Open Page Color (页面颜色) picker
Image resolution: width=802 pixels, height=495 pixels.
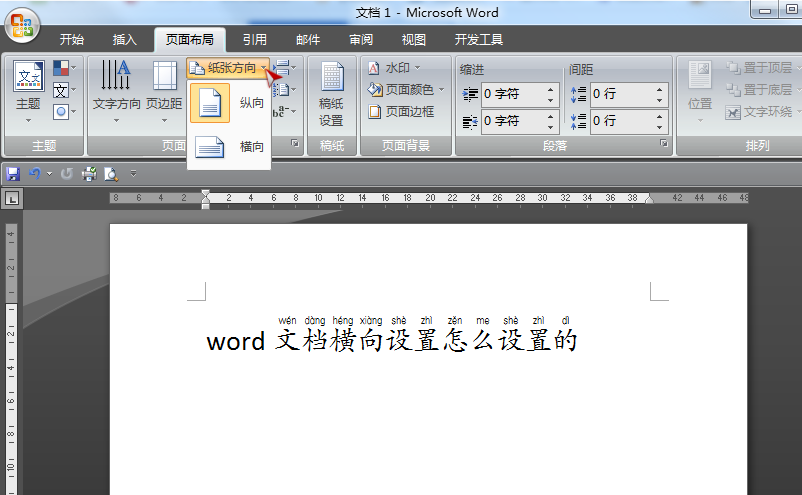(406, 89)
